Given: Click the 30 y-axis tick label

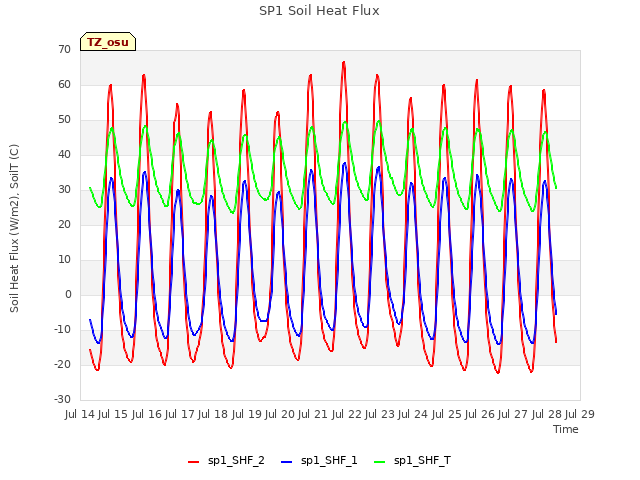Looking at the screenshot, I should 64,190.
